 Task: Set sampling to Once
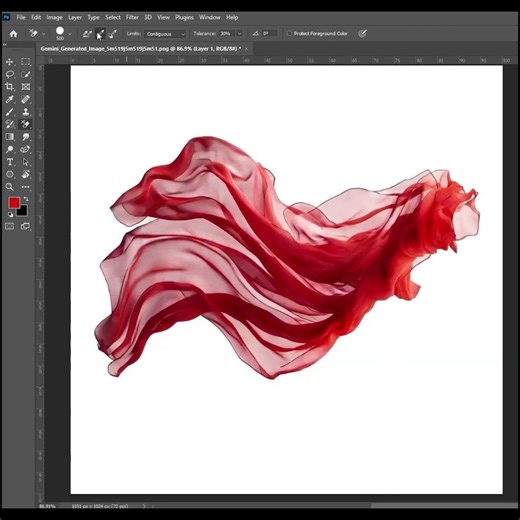point(100,34)
